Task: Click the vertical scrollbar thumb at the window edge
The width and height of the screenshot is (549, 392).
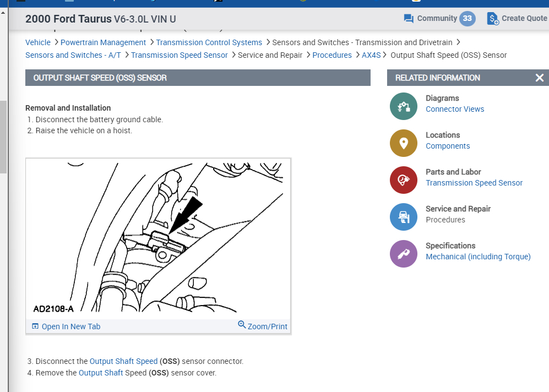Action: point(3,137)
